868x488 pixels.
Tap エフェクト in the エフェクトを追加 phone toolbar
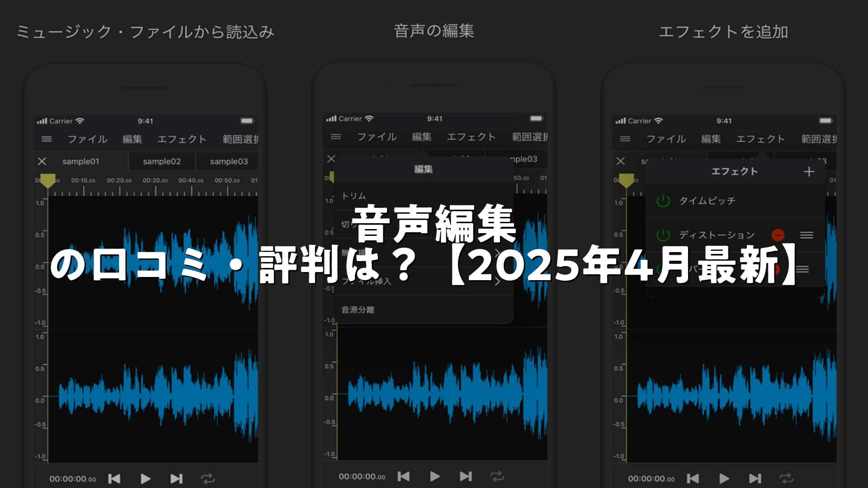point(760,139)
